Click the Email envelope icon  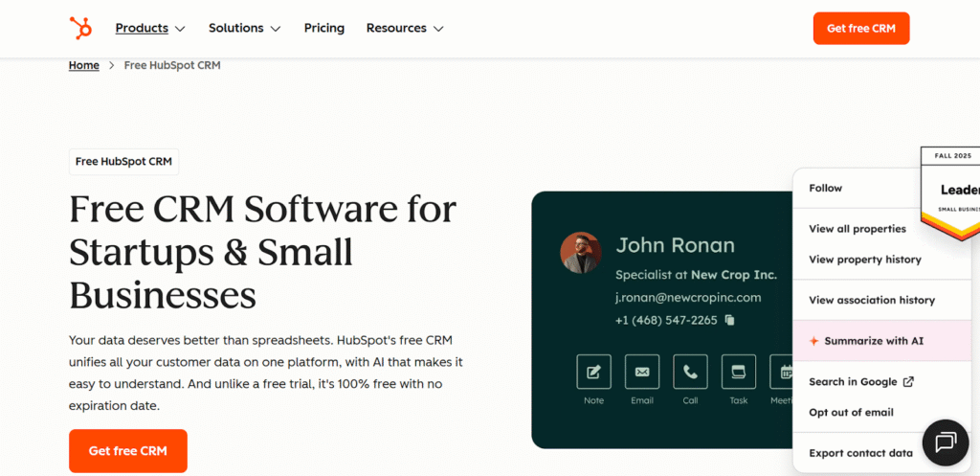point(642,372)
